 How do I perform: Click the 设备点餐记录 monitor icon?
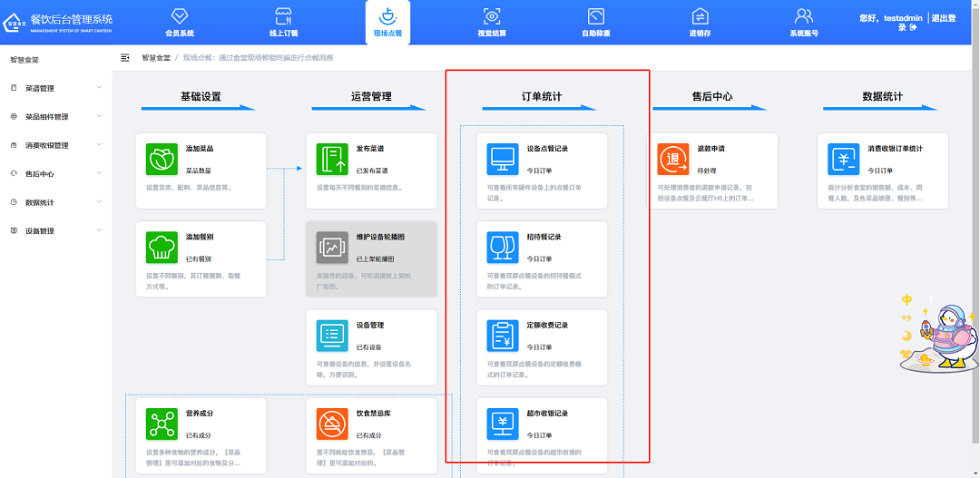pyautogui.click(x=503, y=159)
